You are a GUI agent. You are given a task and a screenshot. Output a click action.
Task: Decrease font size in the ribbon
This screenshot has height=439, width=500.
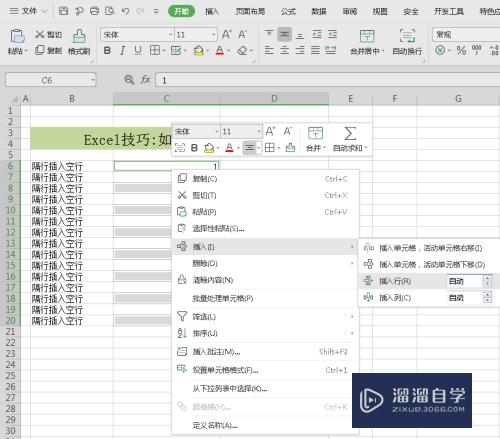coord(242,34)
